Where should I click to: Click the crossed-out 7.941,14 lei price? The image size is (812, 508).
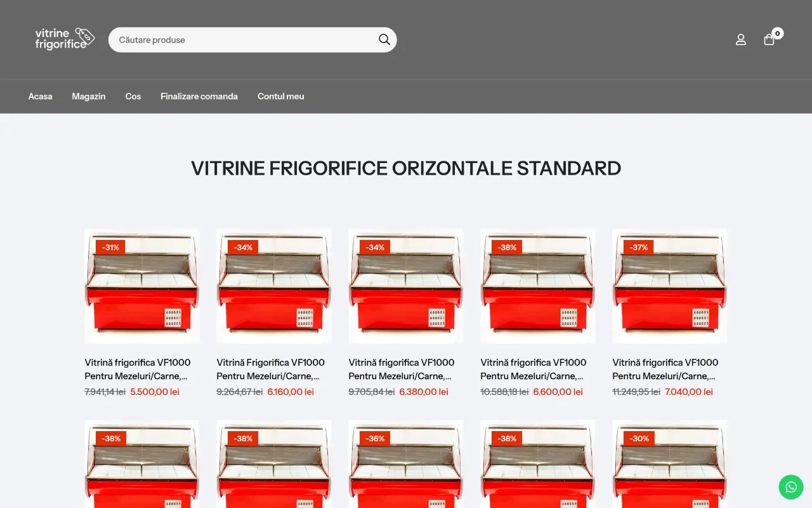105,392
